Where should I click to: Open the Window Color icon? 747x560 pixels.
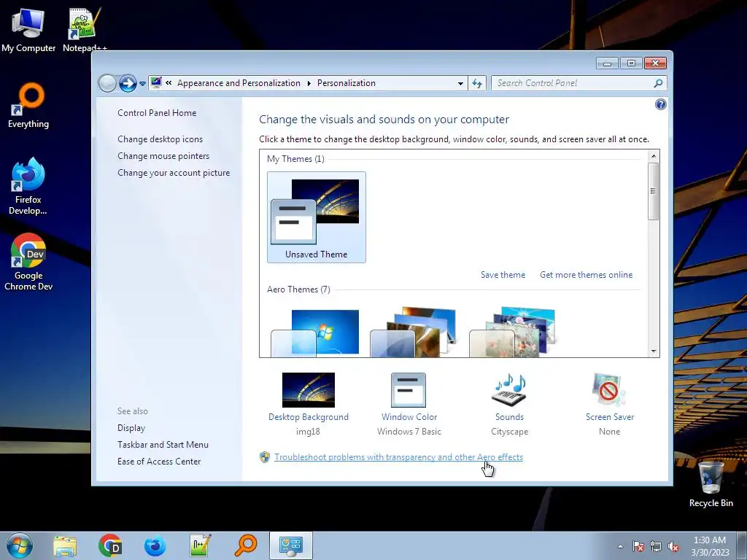(409, 390)
